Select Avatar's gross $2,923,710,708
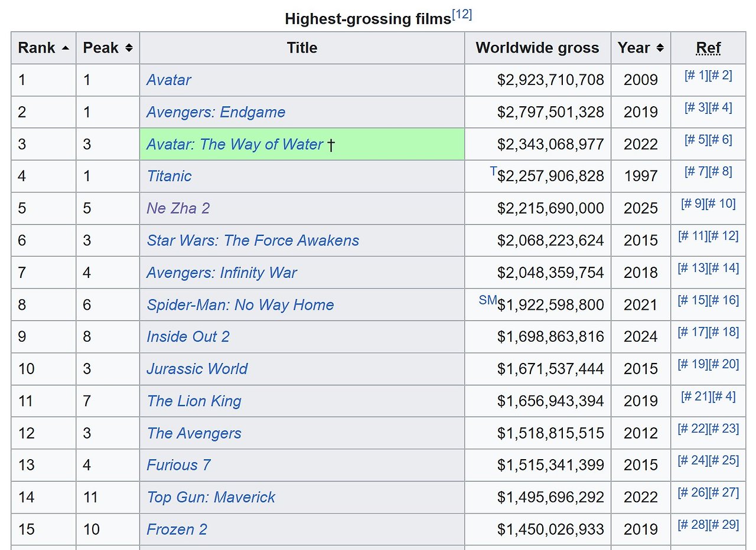 pyautogui.click(x=550, y=80)
